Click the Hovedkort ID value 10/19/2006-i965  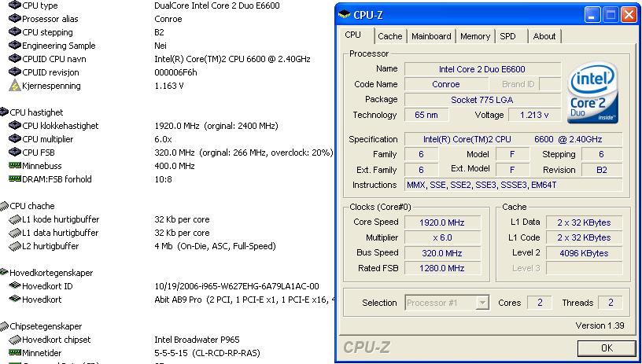tap(237, 286)
